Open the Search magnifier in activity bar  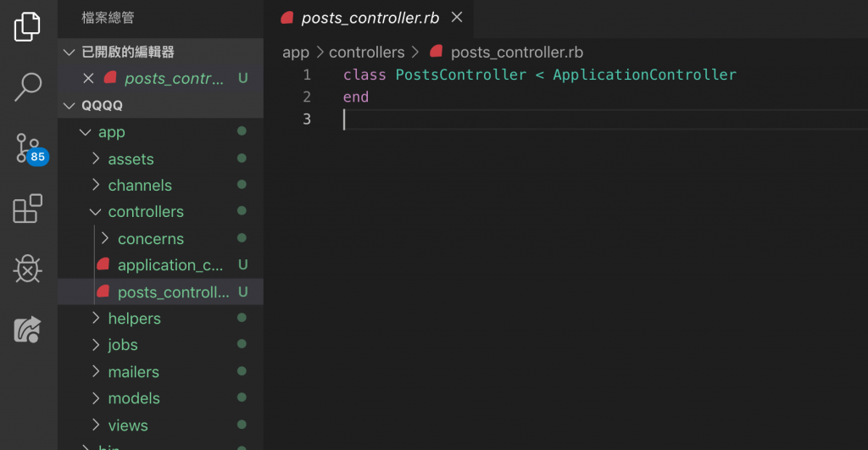pyautogui.click(x=27, y=87)
